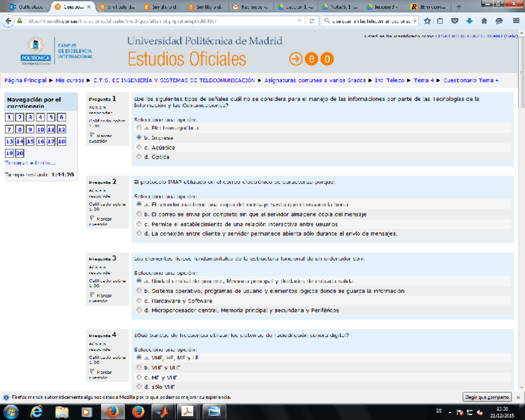525x420 pixels.
Task: Open Internet Explorer from the taskbar
Action: pyautogui.click(x=37, y=411)
